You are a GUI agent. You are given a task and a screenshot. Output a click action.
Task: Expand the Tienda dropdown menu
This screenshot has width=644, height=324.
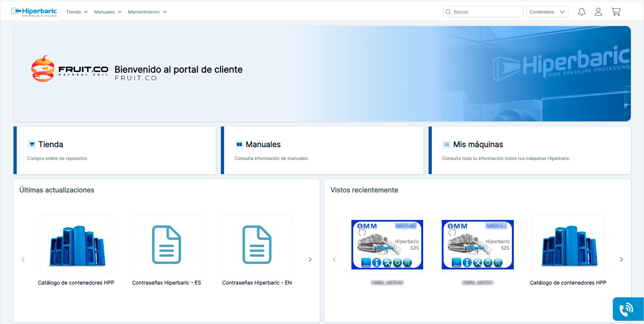click(77, 12)
